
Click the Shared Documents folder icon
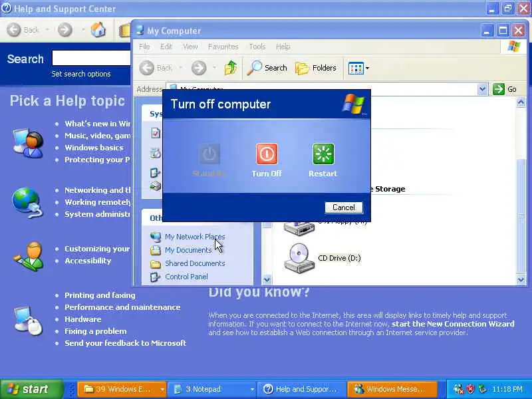click(x=156, y=263)
